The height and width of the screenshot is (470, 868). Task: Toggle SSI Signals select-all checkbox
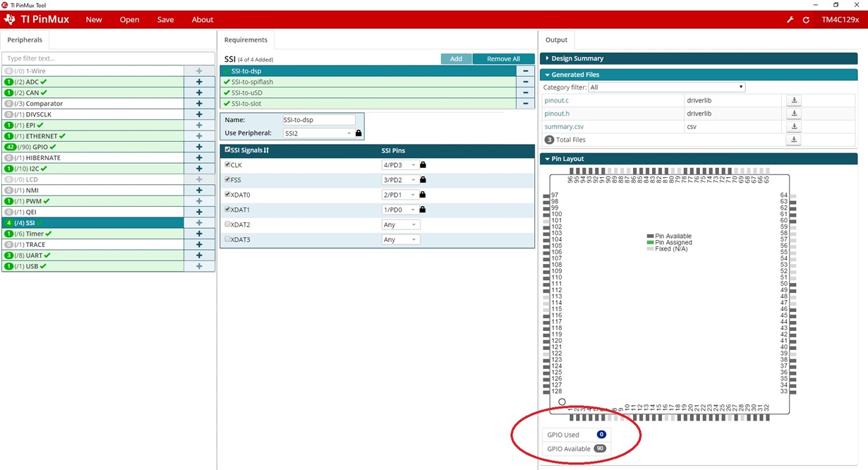click(227, 150)
